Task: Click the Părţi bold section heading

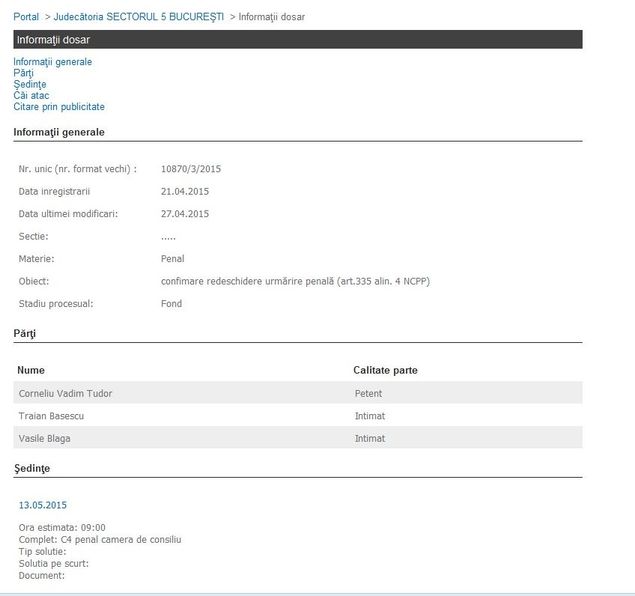Action: (x=24, y=334)
